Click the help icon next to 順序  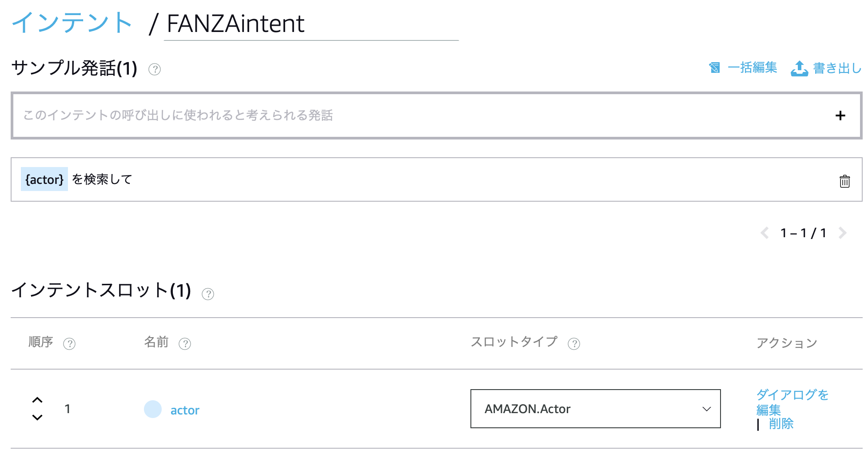[x=69, y=344]
